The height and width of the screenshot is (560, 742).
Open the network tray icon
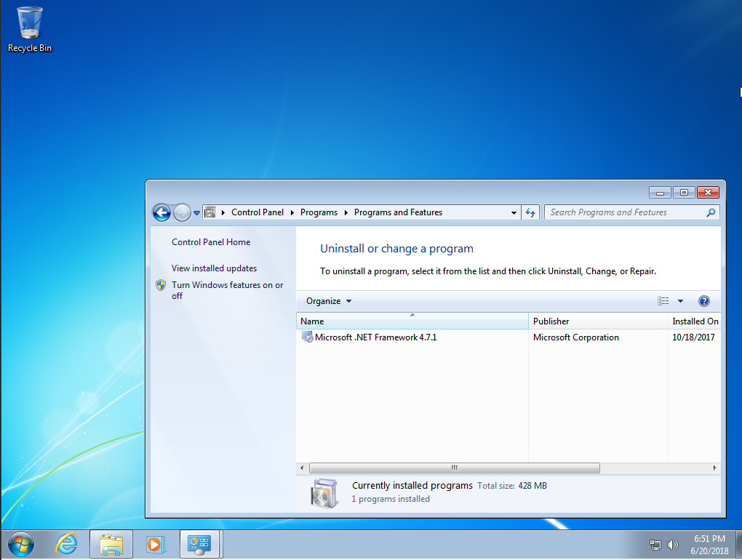coord(655,545)
